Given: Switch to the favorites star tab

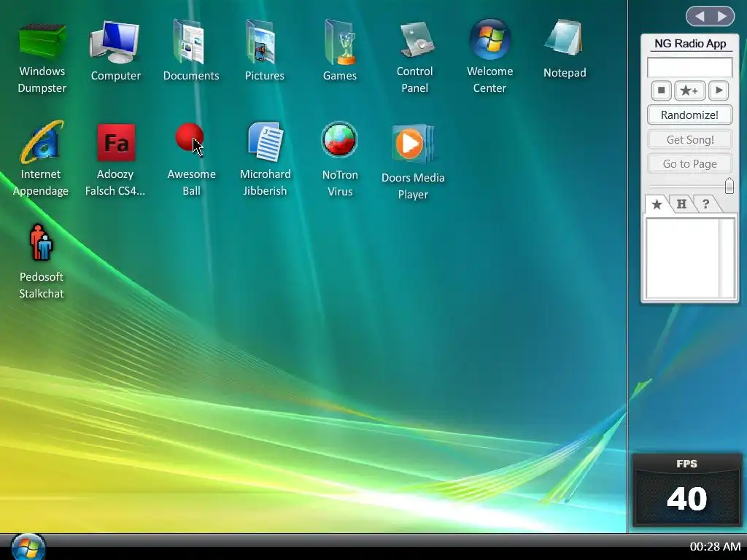Looking at the screenshot, I should pos(657,204).
